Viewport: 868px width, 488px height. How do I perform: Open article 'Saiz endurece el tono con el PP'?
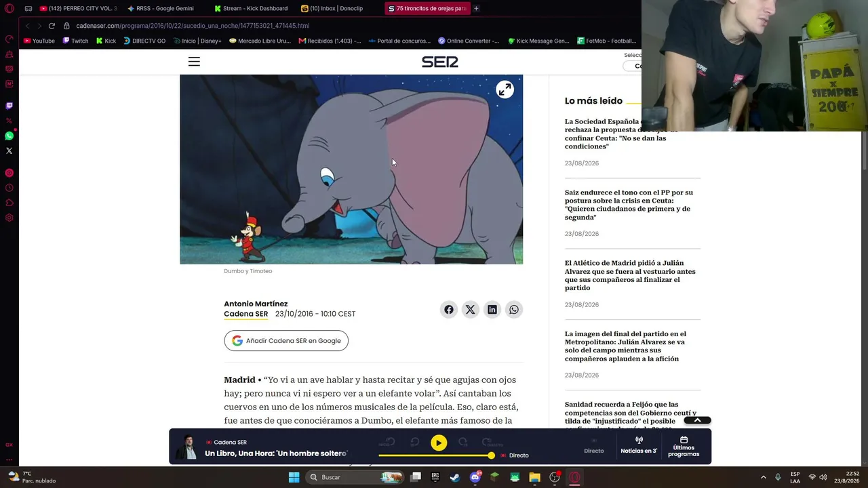click(629, 205)
